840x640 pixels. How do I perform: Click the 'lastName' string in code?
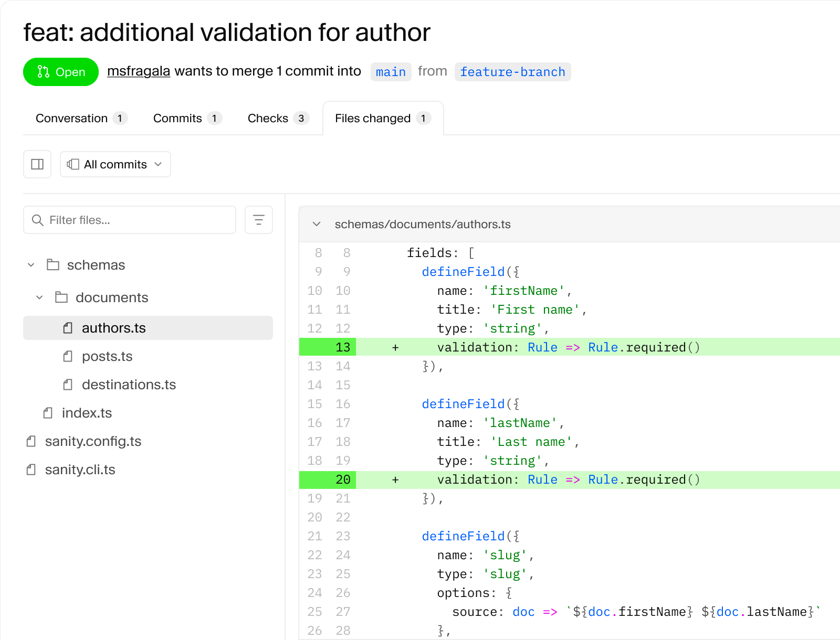click(520, 423)
